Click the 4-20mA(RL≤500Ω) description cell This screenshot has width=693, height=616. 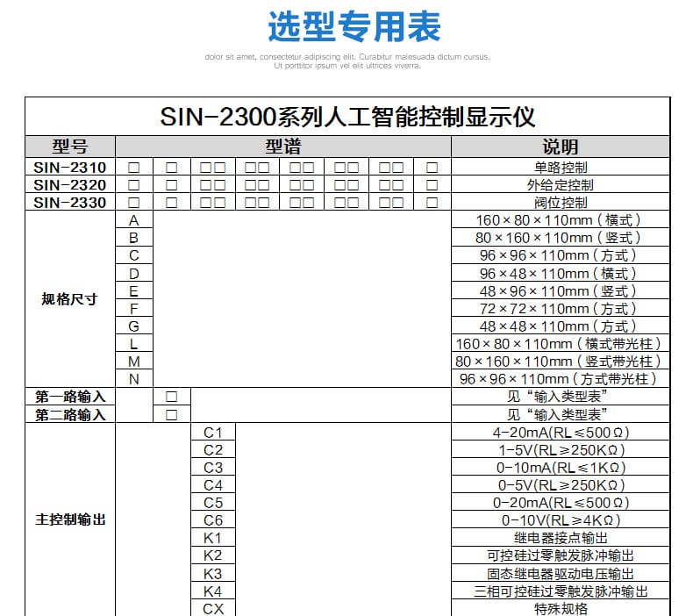pos(561,432)
